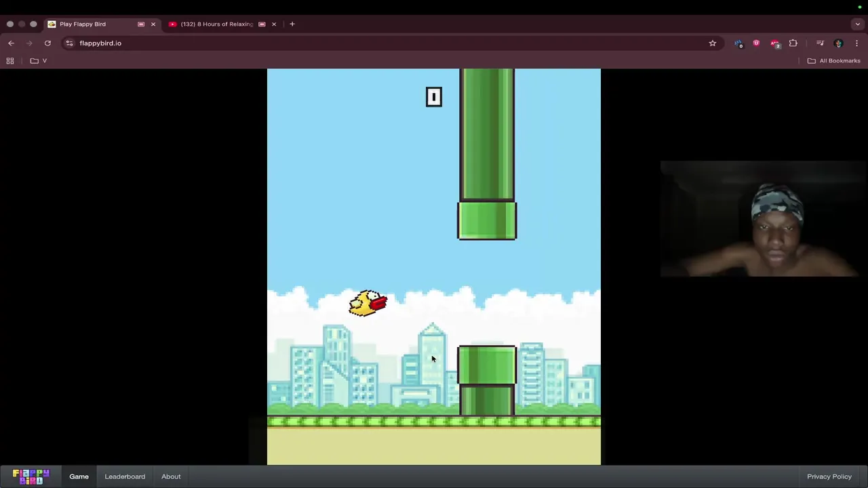Open the apps grid in bookmarks bar
Viewport: 868px width, 488px height.
tap(10, 60)
